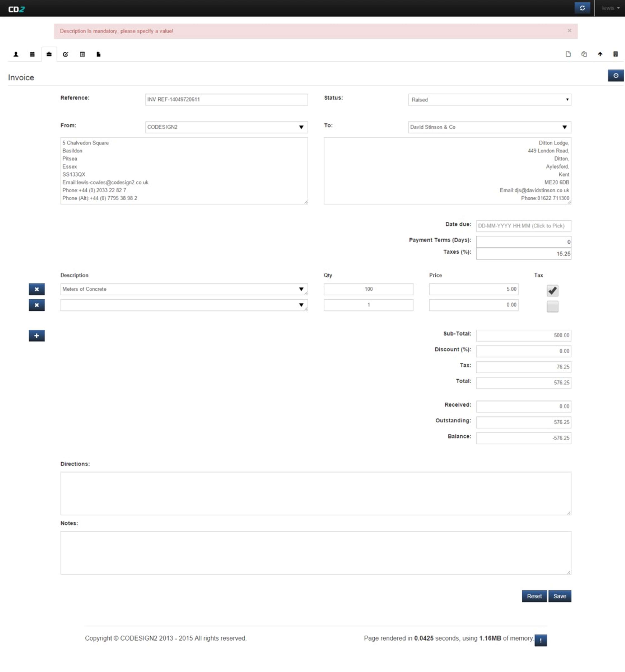Click the clock history button
The image size is (625, 672).
tap(616, 75)
